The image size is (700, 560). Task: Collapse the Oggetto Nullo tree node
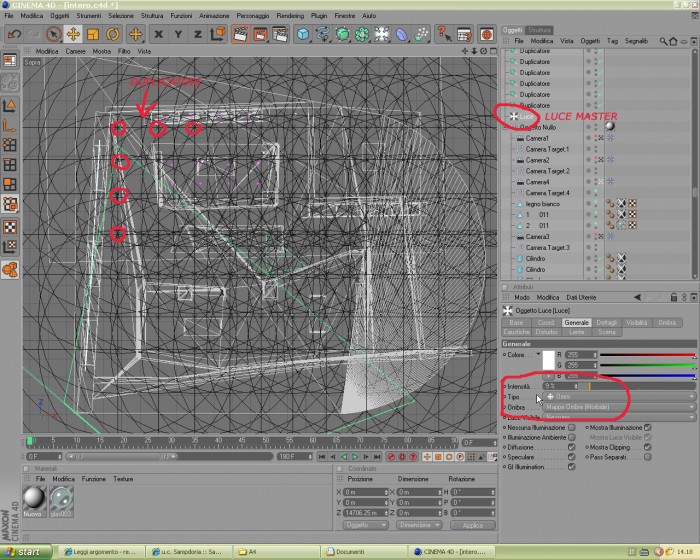pos(506,127)
